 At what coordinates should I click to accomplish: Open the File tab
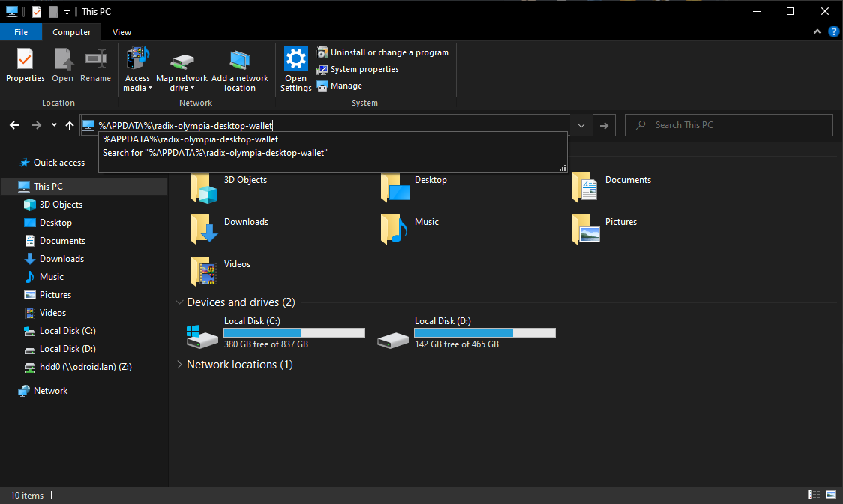coord(21,32)
